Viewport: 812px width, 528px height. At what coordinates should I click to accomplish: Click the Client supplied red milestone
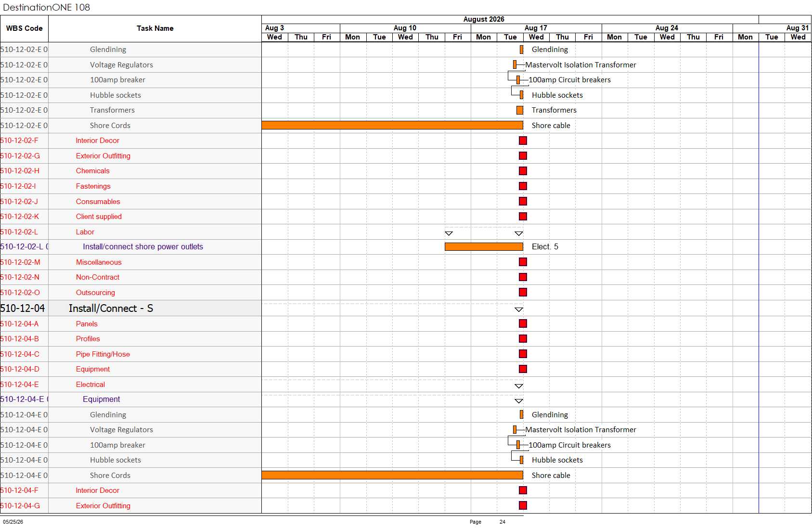point(523,217)
